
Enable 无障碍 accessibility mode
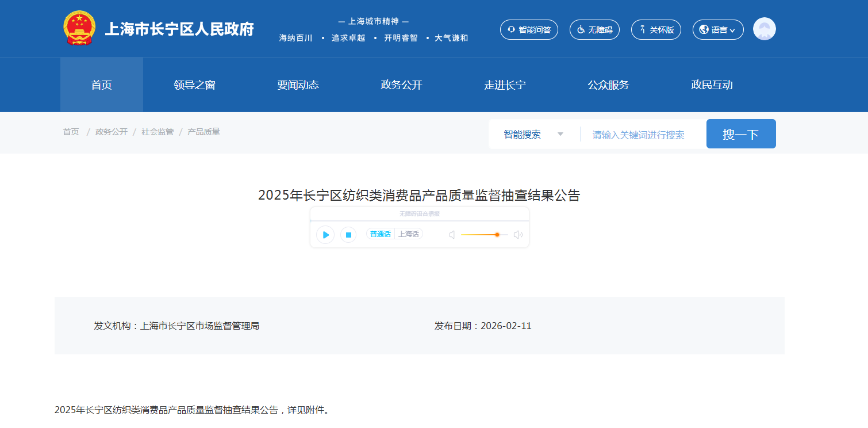click(x=594, y=30)
